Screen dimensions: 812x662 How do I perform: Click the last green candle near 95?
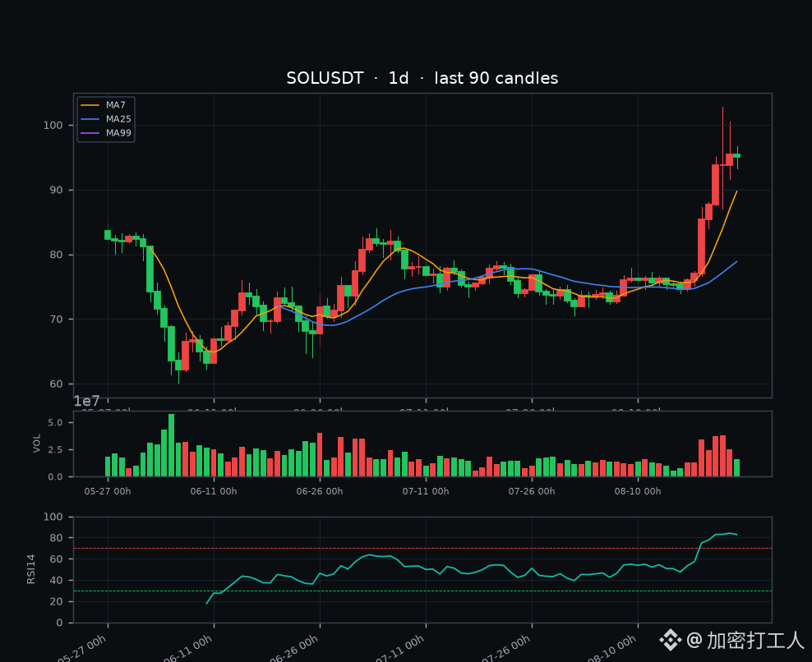[737, 155]
